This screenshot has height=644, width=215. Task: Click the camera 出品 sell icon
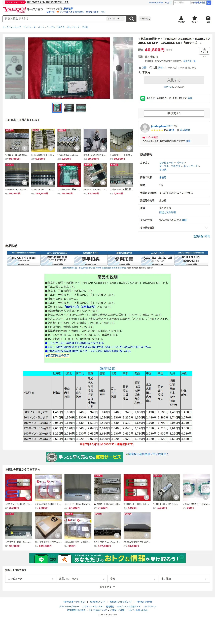point(208,19)
